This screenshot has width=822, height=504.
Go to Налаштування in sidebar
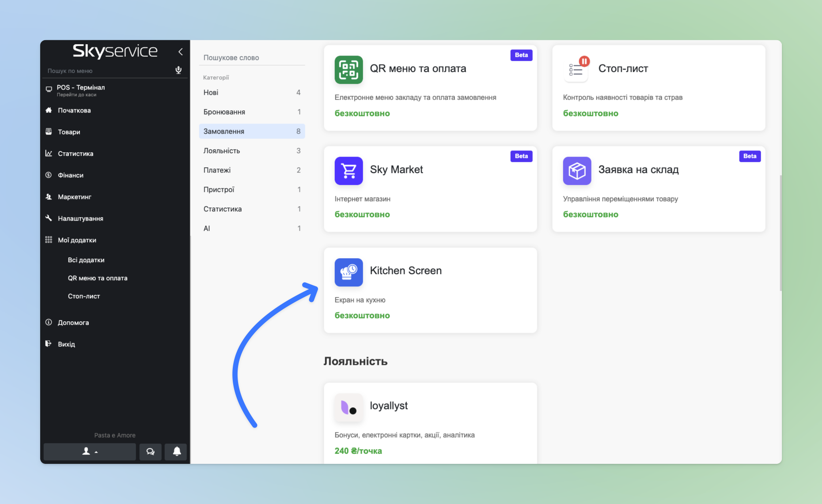pyautogui.click(x=80, y=218)
